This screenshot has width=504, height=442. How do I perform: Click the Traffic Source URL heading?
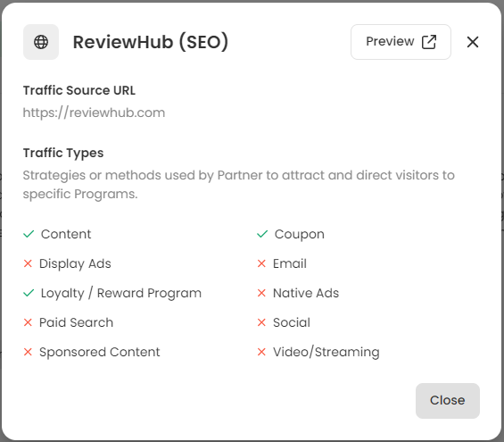pyautogui.click(x=79, y=90)
